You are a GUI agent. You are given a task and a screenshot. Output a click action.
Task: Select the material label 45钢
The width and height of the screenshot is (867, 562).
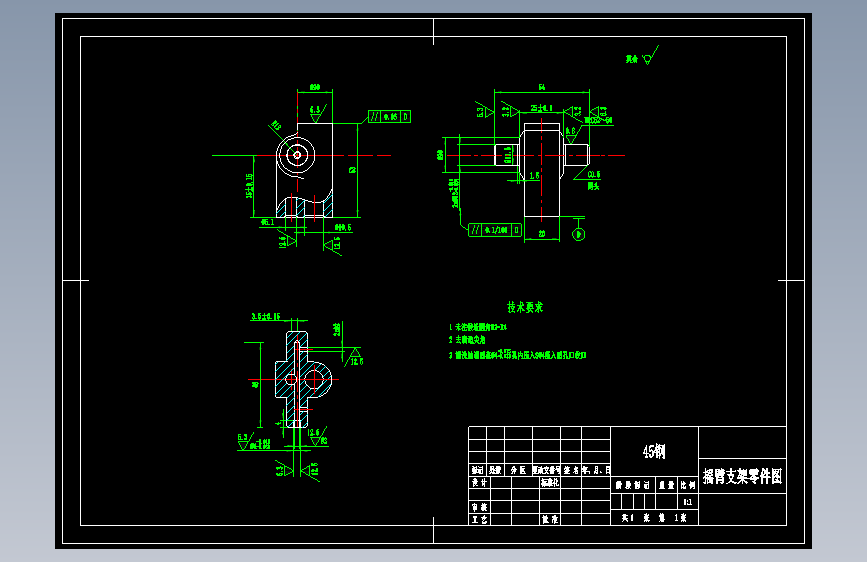[654, 452]
